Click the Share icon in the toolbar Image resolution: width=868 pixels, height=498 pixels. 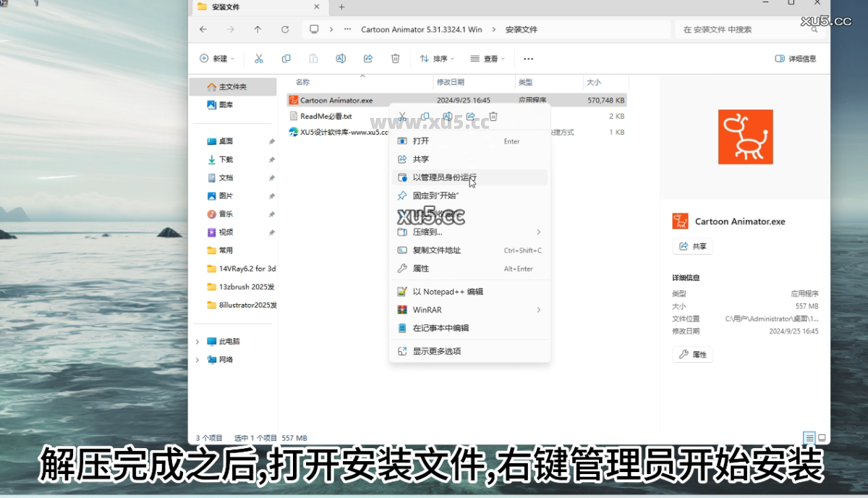[367, 59]
